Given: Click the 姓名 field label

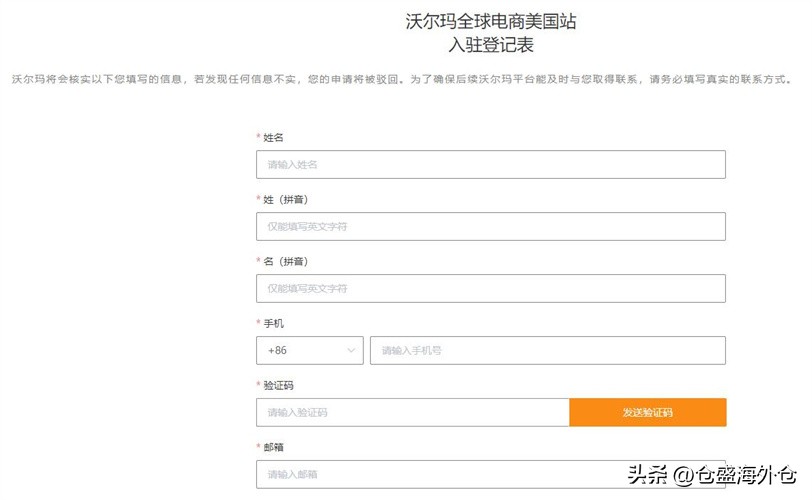Looking at the screenshot, I should pyautogui.click(x=273, y=138).
